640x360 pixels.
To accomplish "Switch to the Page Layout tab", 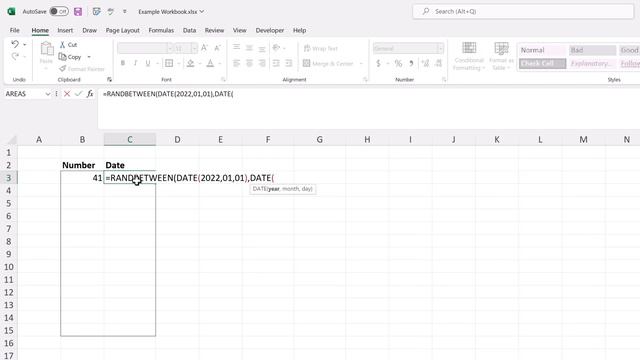I will pos(122,30).
